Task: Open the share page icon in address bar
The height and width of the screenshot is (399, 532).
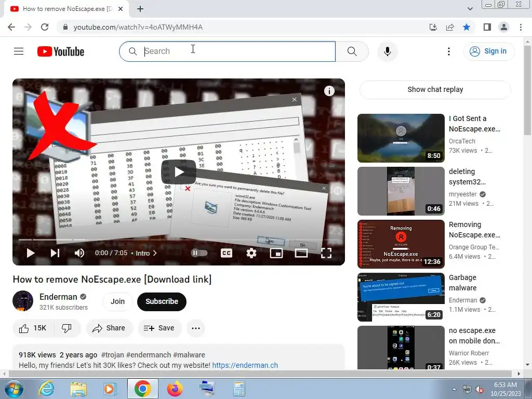Action: click(x=450, y=27)
